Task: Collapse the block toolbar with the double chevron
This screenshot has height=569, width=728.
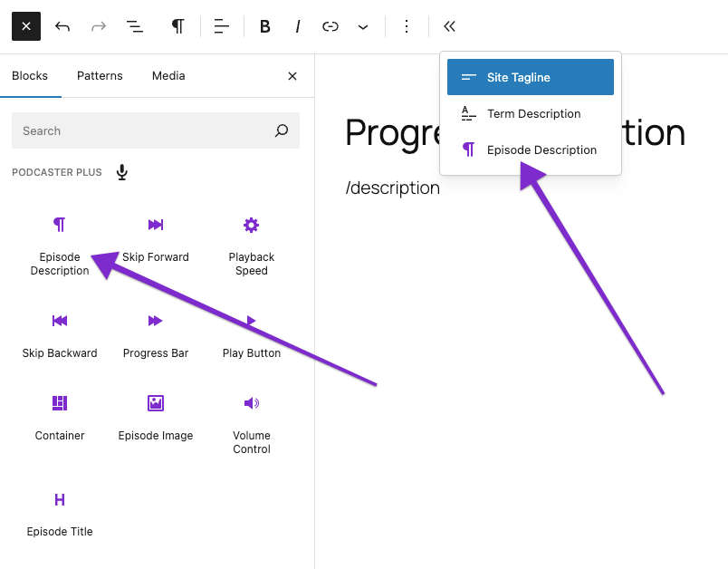Action: (449, 26)
